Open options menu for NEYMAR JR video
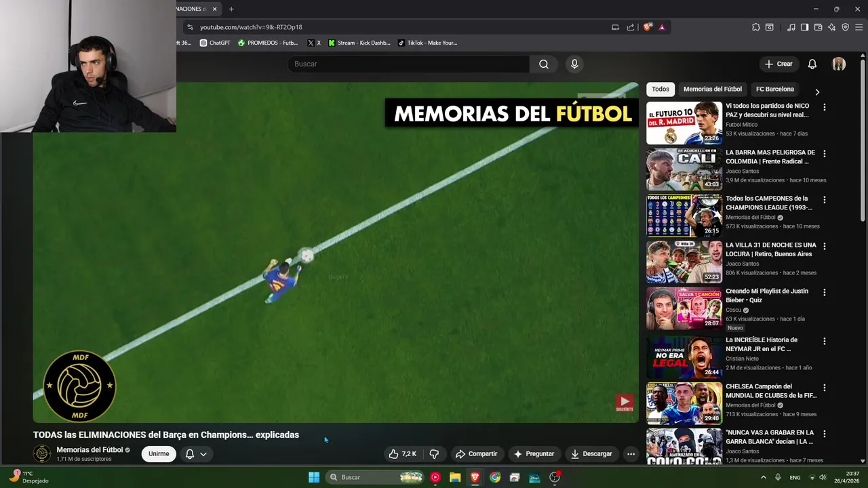This screenshot has width=868, height=488. [825, 341]
